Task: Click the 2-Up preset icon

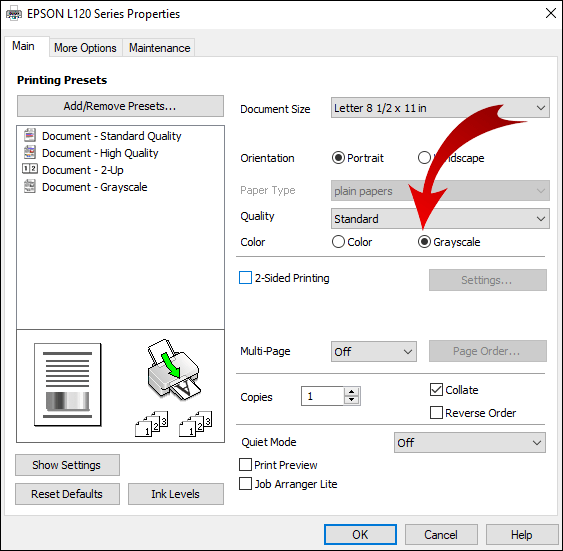Action: pyautogui.click(x=30, y=169)
